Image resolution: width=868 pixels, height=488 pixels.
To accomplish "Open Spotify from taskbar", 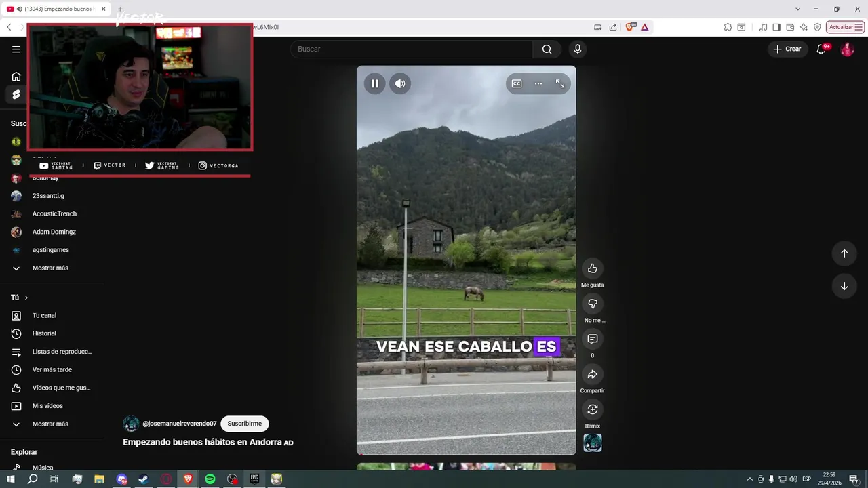I will (x=210, y=479).
